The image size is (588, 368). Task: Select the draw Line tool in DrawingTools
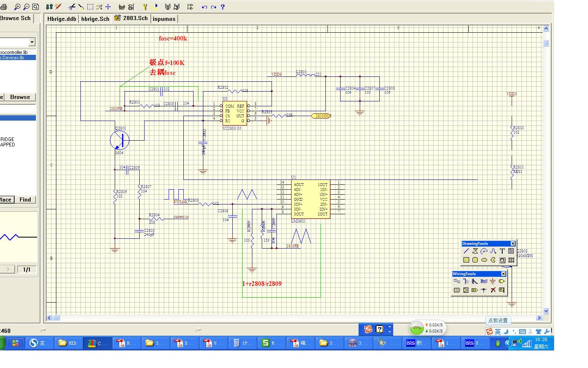pyautogui.click(x=466, y=251)
